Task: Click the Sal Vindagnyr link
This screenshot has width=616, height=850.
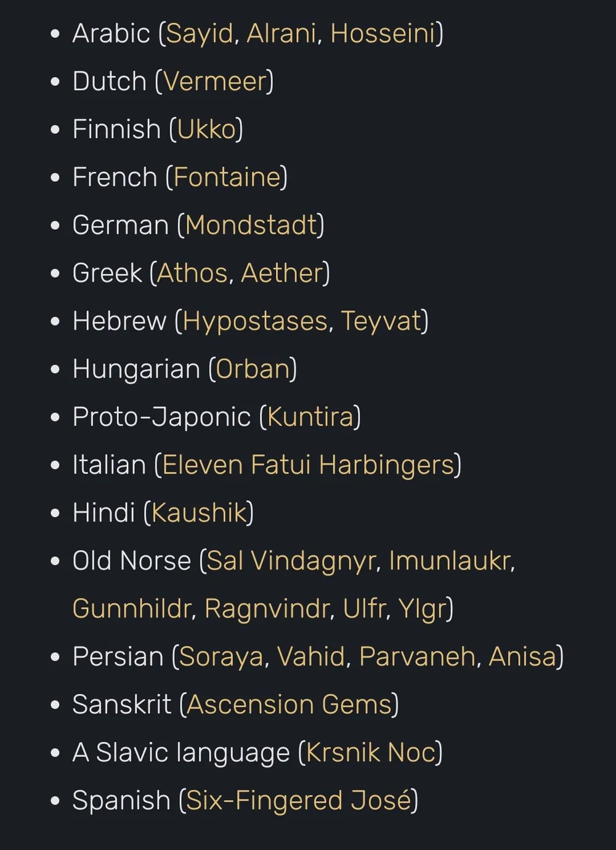Action: [x=291, y=562]
